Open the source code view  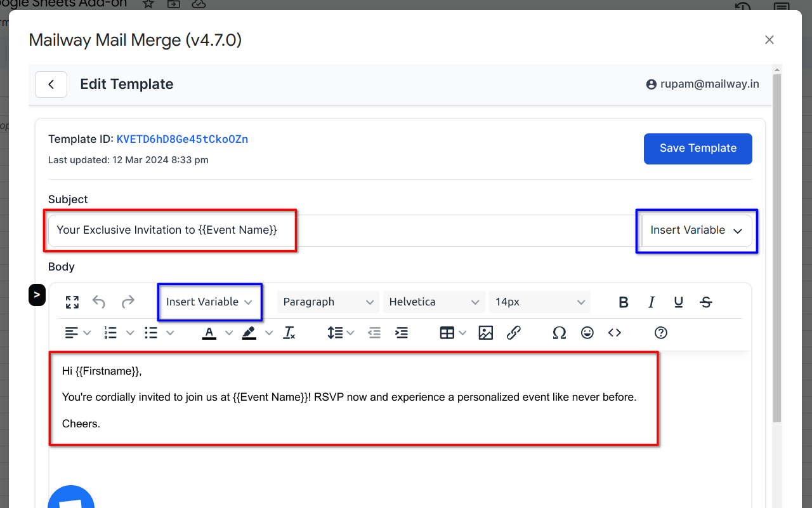(x=615, y=333)
